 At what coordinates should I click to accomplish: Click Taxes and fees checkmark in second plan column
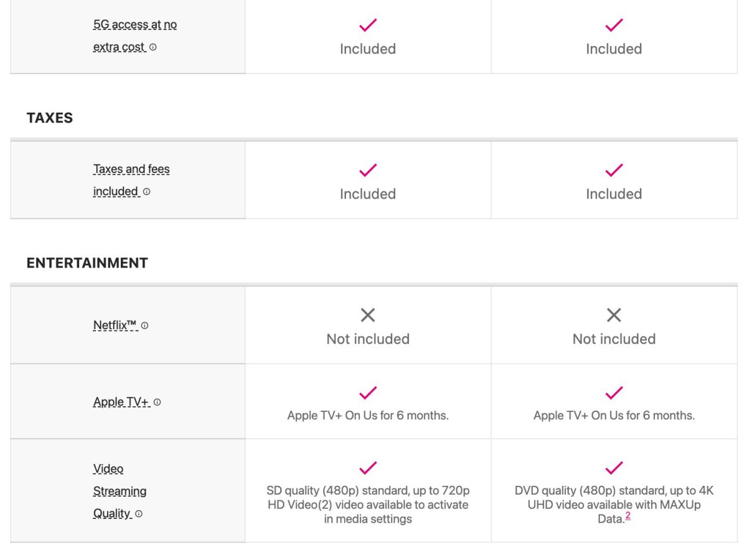(614, 170)
